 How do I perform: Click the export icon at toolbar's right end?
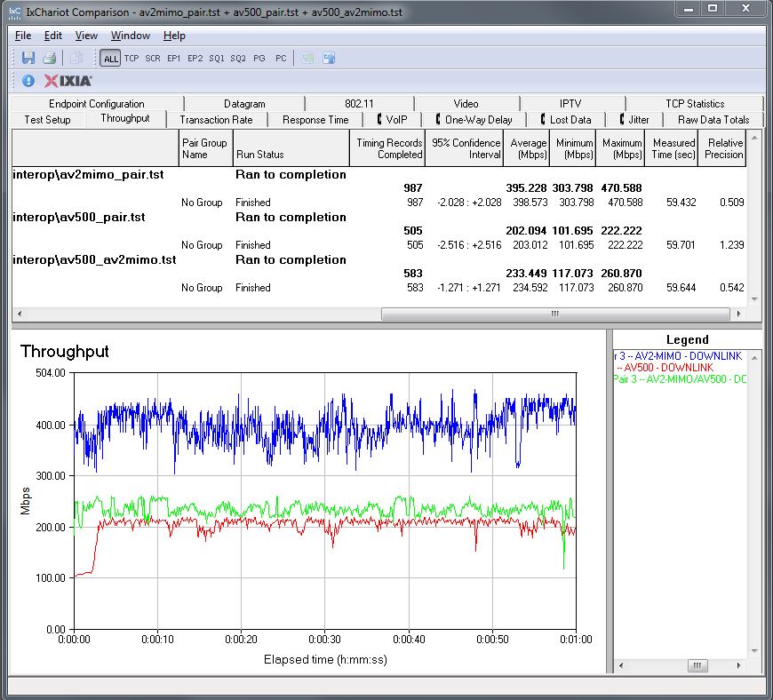[x=329, y=59]
